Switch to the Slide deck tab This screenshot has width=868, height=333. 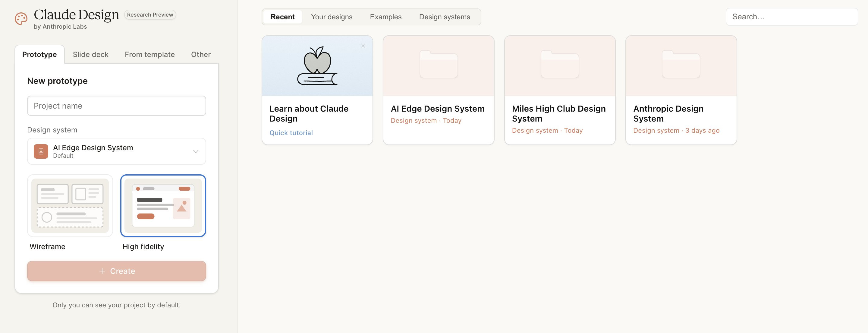point(91,55)
